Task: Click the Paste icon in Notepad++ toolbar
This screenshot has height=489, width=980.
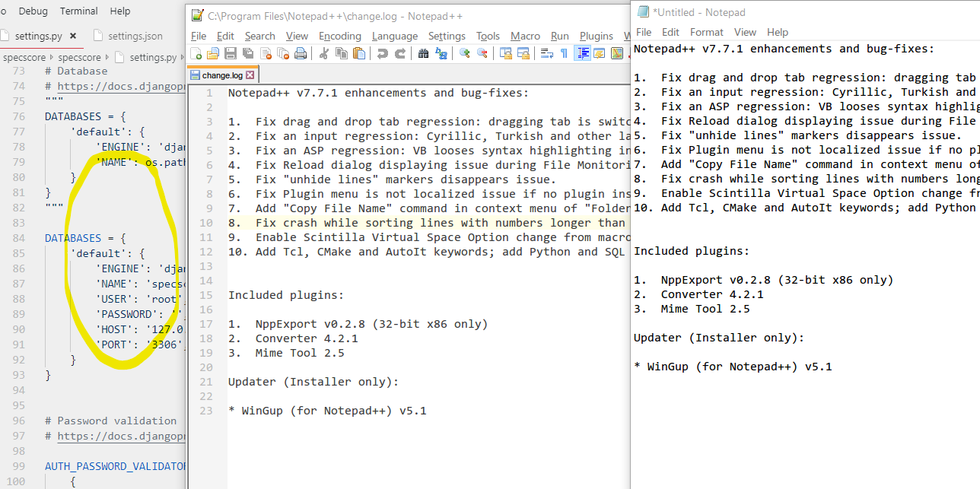Action: (358, 53)
